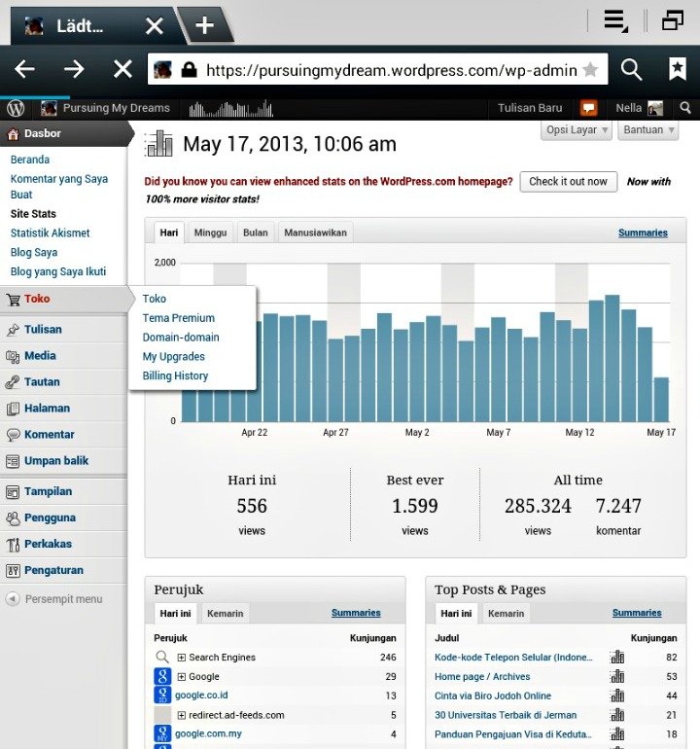Click the Tulisan pin icon
Viewport: 700px width, 749px height.
[x=13, y=330]
